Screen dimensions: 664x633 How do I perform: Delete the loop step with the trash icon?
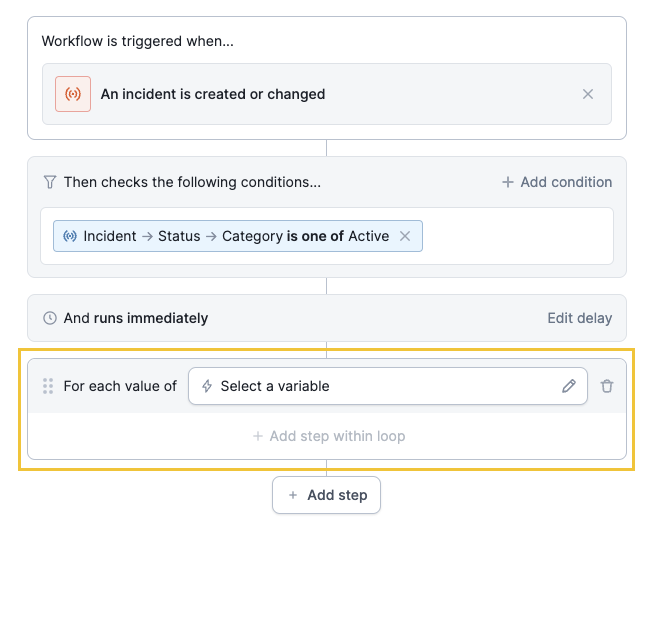pos(607,386)
